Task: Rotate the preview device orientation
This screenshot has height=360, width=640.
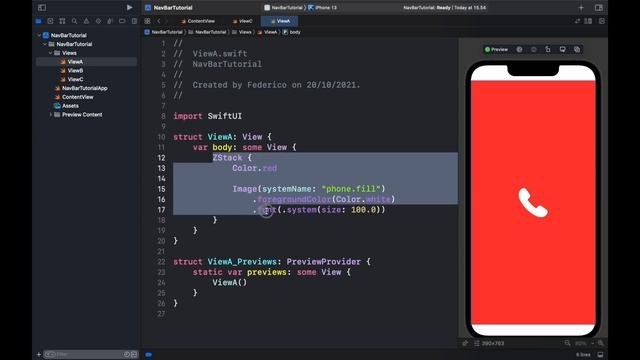Action: click(548, 49)
